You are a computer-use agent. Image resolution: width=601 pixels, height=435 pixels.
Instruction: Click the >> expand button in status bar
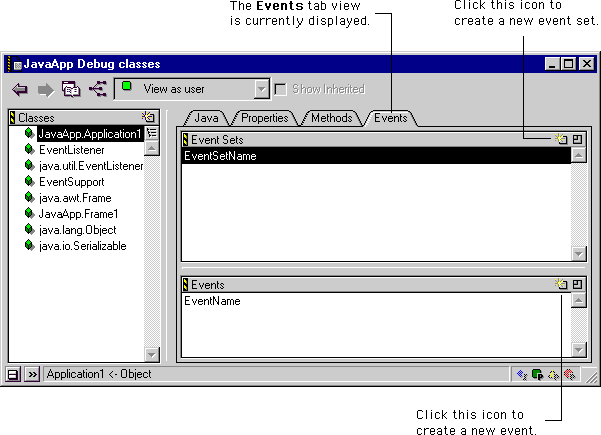(33, 374)
